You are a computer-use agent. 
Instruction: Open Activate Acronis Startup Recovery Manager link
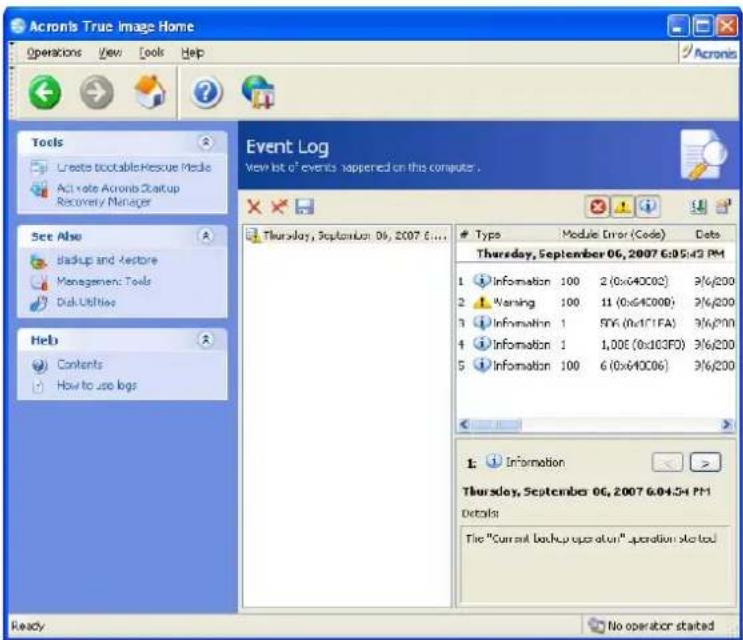118,195
